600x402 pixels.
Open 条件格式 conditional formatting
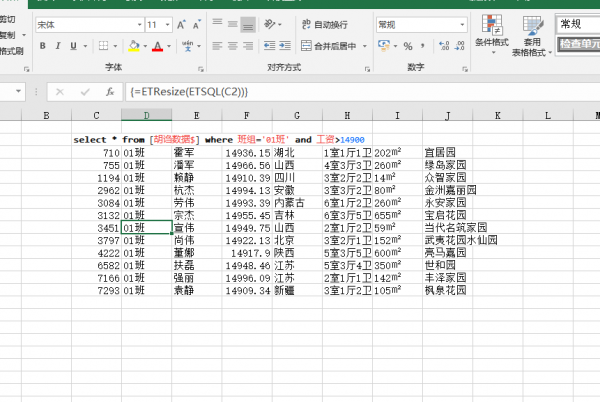coord(492,34)
